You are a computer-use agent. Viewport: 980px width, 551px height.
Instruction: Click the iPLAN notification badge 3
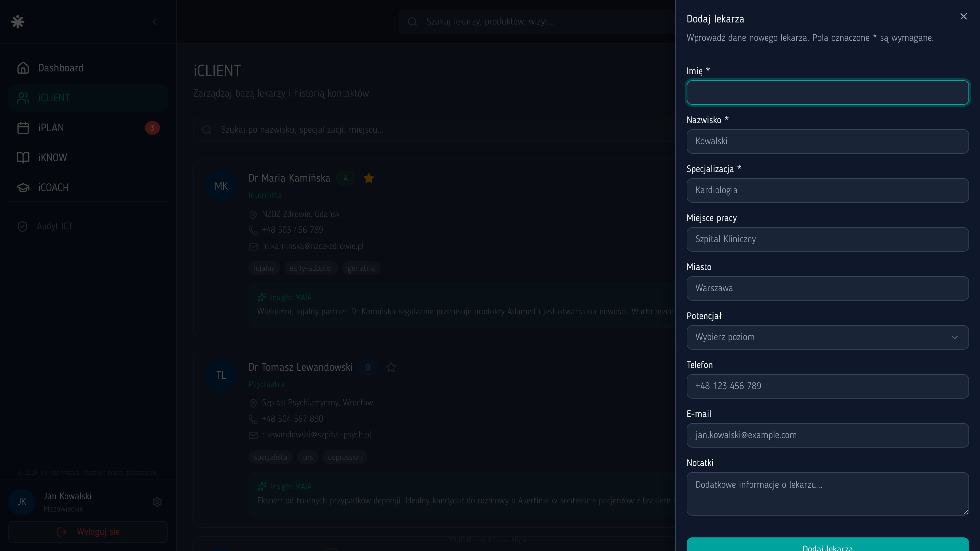(152, 128)
